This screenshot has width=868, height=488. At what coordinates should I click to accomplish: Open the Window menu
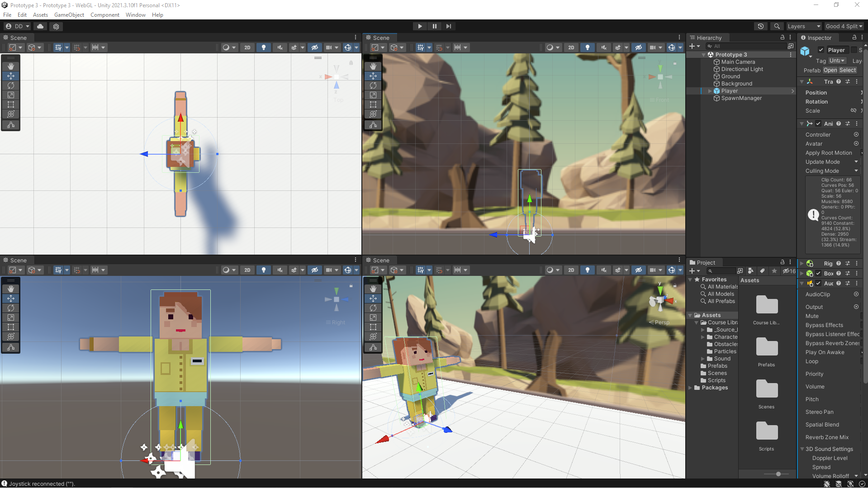pyautogui.click(x=136, y=15)
